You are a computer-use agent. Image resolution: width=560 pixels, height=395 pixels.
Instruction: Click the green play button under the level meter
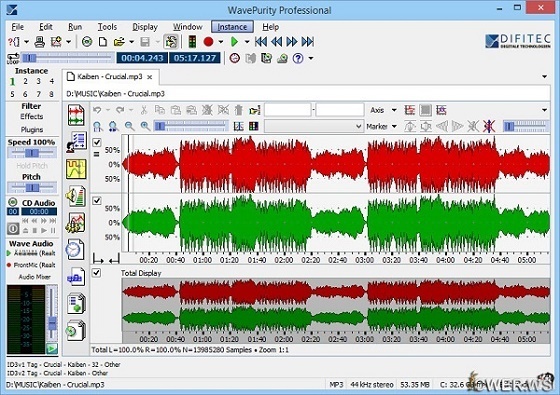point(52,348)
